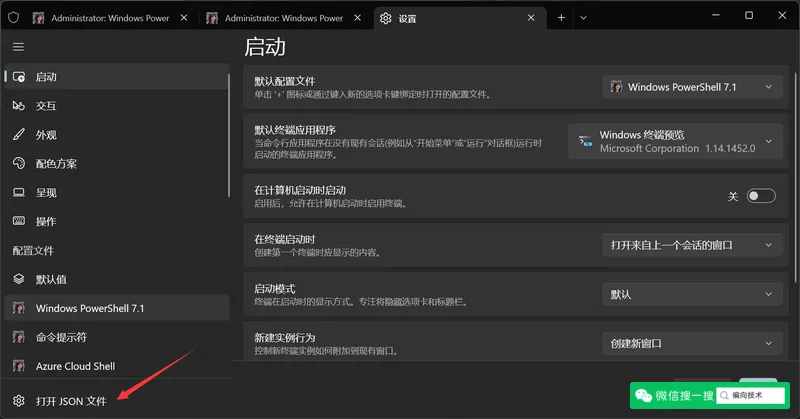Click the 配置文件 section label in sidebar

33,251
